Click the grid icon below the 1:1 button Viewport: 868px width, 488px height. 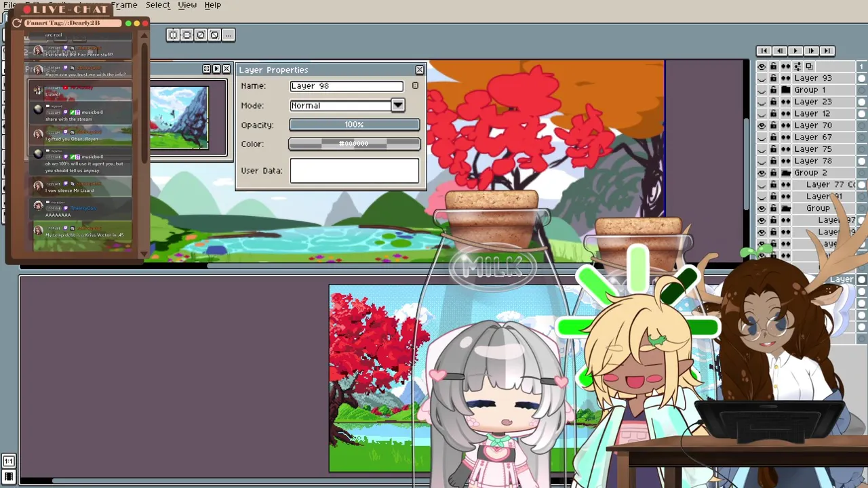pos(9,477)
